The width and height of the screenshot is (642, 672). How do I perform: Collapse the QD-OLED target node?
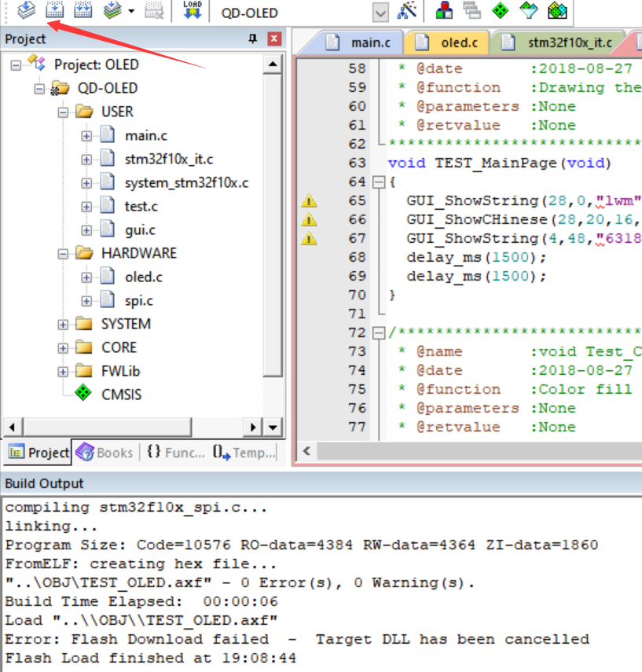point(39,89)
